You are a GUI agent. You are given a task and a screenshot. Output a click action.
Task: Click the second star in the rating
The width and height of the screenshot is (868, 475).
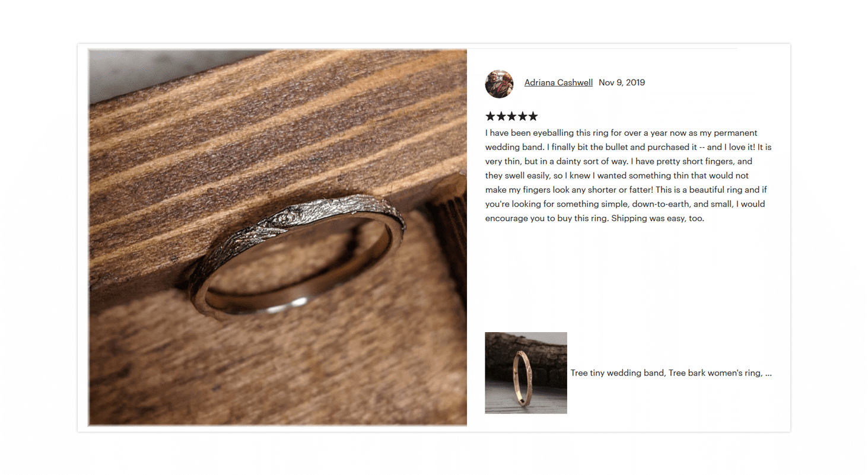coord(501,116)
